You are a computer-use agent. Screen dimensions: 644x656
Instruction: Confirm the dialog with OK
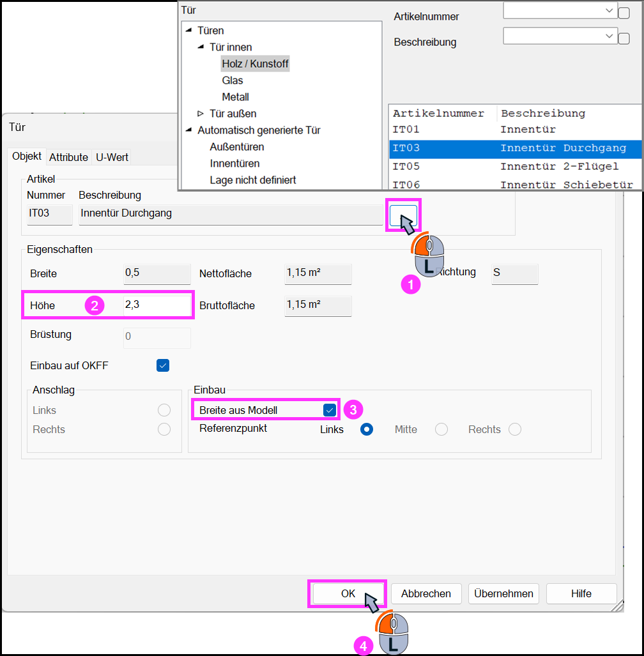348,593
